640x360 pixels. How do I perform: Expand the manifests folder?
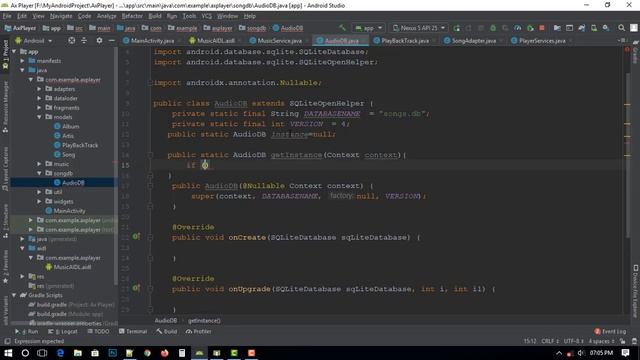pyautogui.click(x=22, y=60)
